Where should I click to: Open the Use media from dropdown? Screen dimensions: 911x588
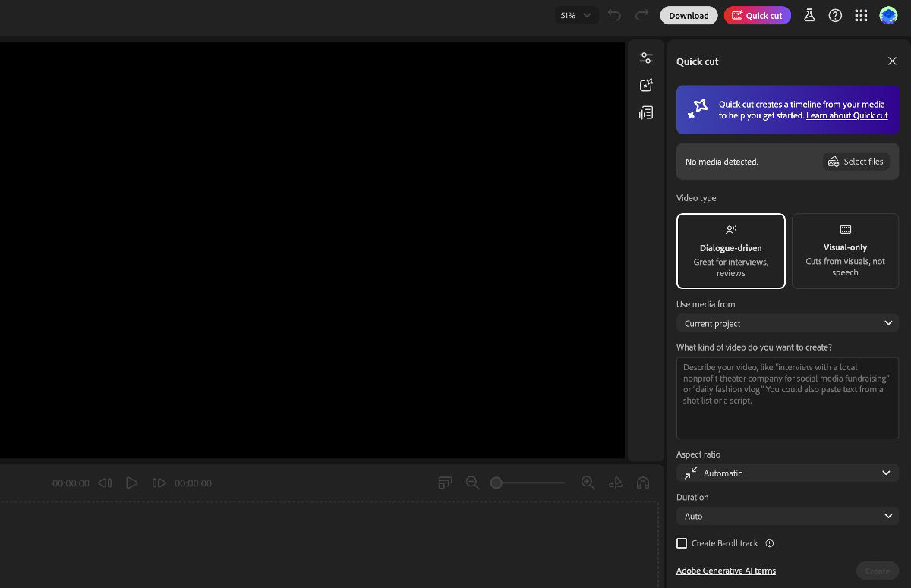[x=787, y=322]
